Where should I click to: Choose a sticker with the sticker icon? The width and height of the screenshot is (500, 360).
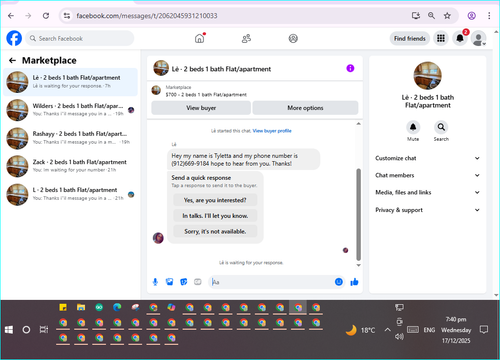184,282
